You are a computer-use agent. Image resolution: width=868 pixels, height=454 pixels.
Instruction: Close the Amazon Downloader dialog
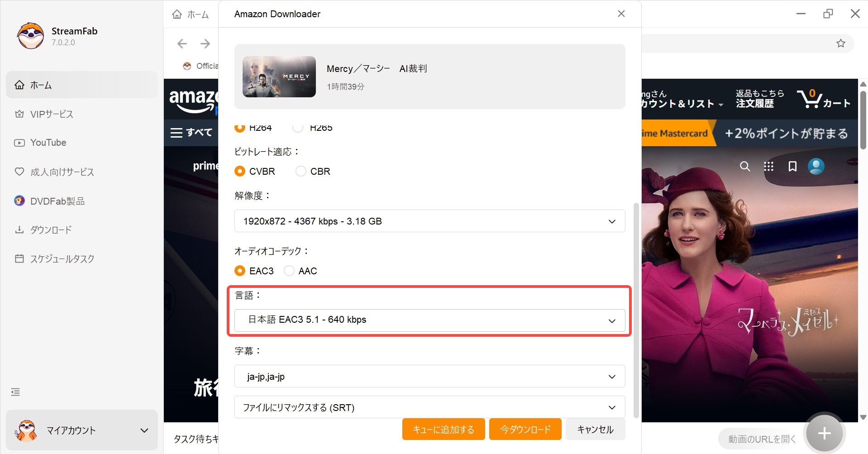(x=621, y=14)
